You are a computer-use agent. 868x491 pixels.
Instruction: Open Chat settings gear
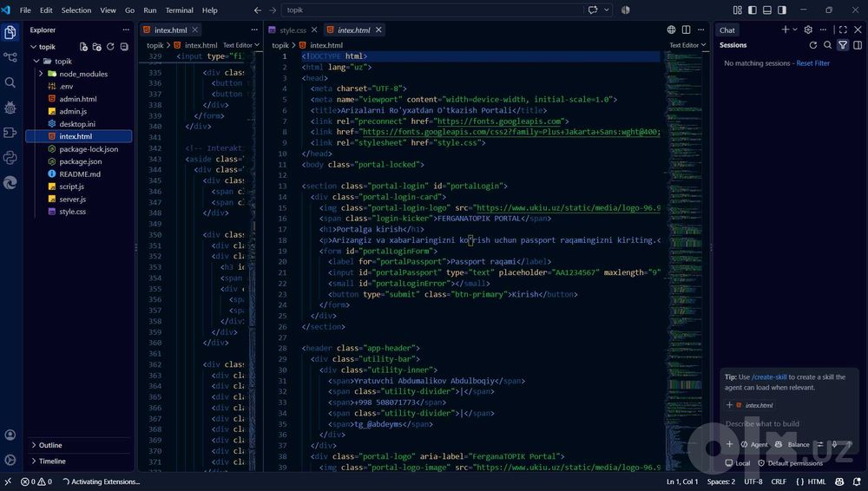[x=808, y=29]
